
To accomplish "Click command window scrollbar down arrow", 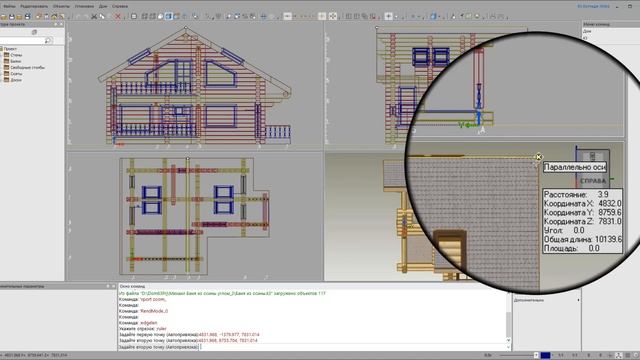I will 508,340.
